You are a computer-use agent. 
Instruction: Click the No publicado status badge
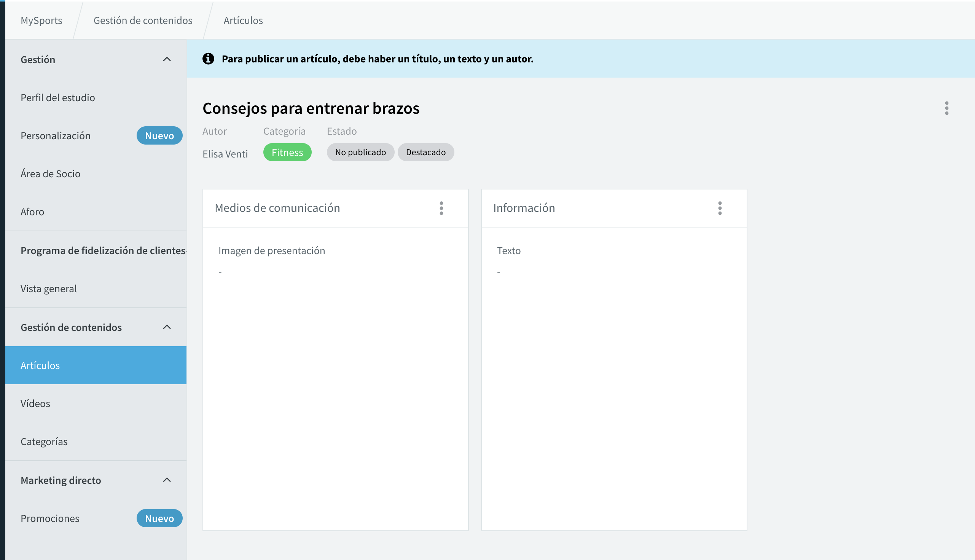pos(360,152)
